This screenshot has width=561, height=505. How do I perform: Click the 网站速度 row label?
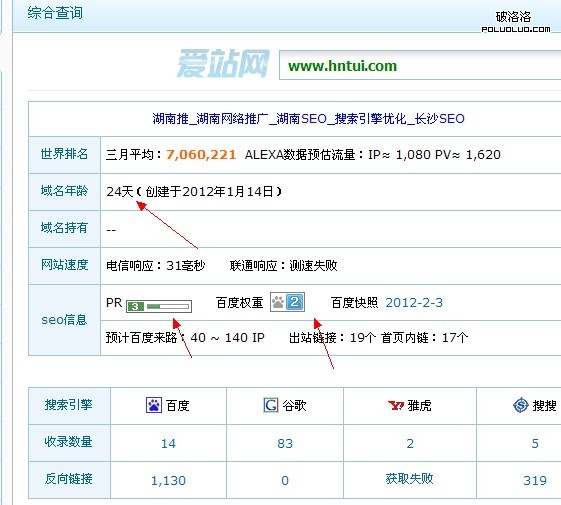coord(64,265)
